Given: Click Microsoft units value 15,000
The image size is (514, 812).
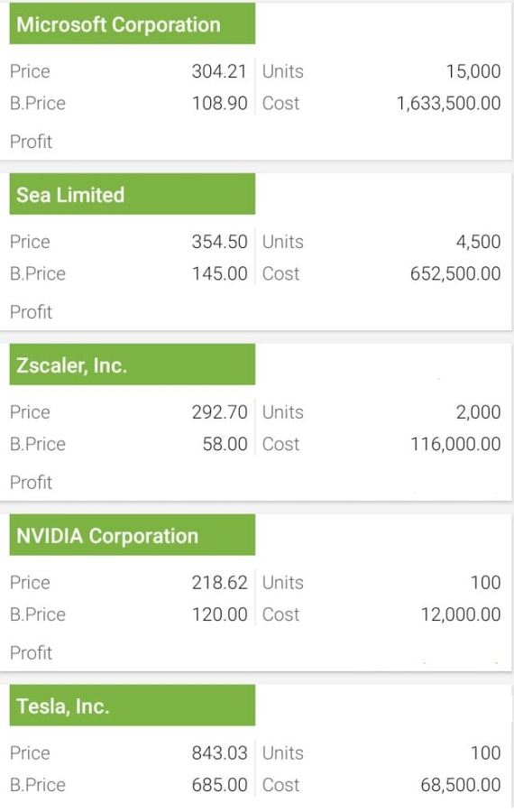Looking at the screenshot, I should pyautogui.click(x=473, y=71).
